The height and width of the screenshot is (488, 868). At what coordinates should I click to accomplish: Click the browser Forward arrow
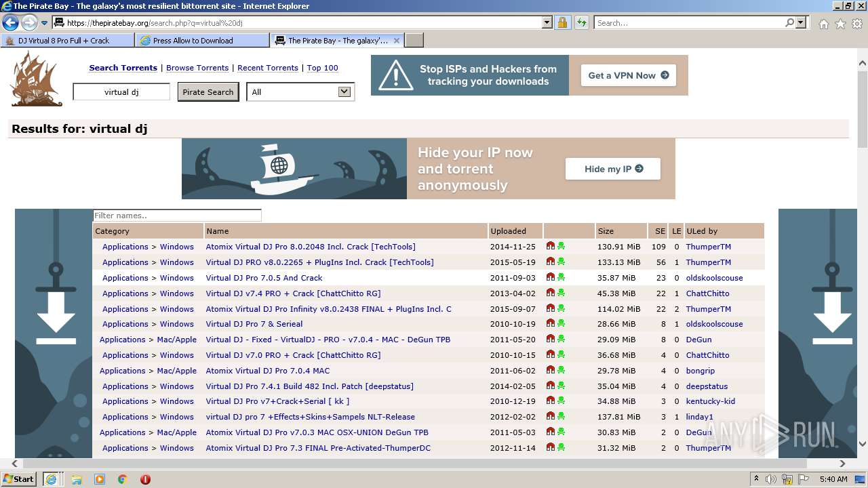point(29,22)
